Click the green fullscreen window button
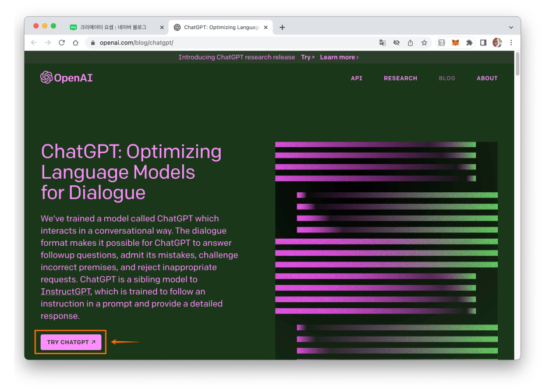Image resolution: width=545 pixels, height=392 pixels. [53, 26]
